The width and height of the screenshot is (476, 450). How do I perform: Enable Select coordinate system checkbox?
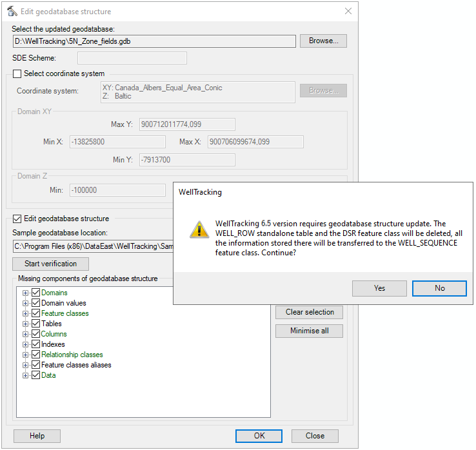(x=17, y=73)
